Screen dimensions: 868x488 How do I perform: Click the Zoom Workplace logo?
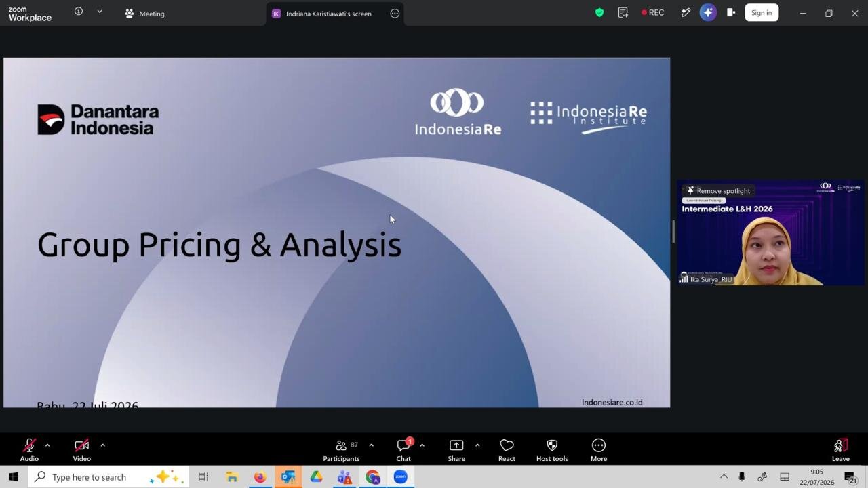click(30, 14)
